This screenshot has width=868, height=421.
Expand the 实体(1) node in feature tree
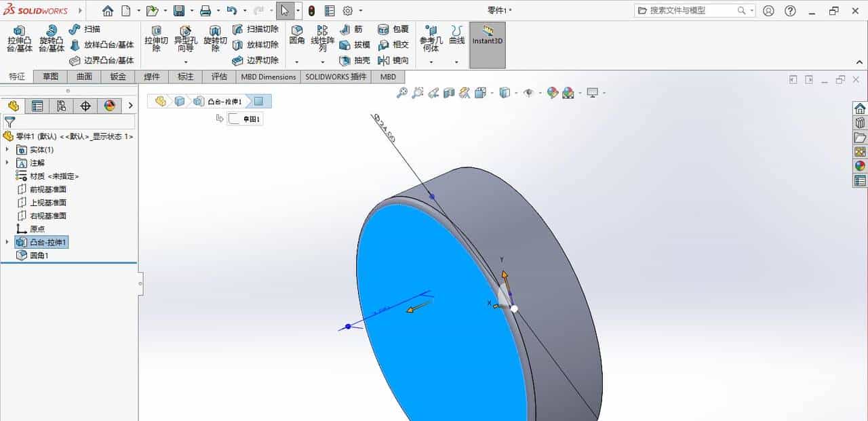point(6,149)
